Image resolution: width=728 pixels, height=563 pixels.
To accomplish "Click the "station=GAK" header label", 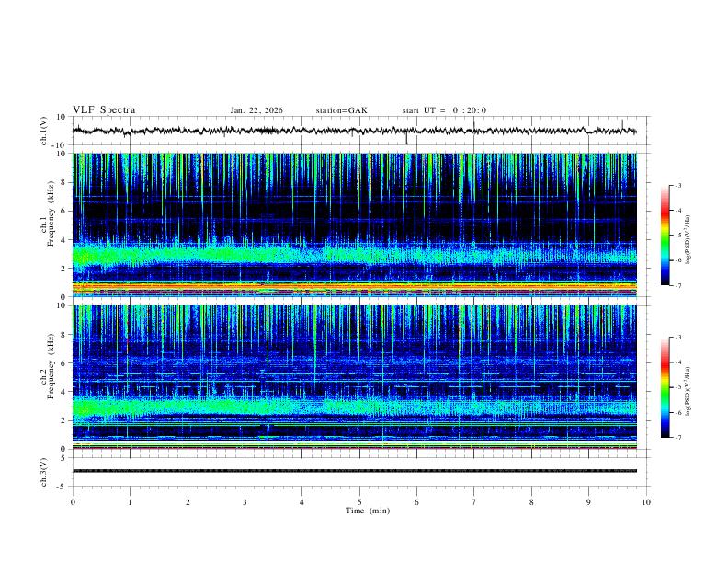I will click(341, 110).
